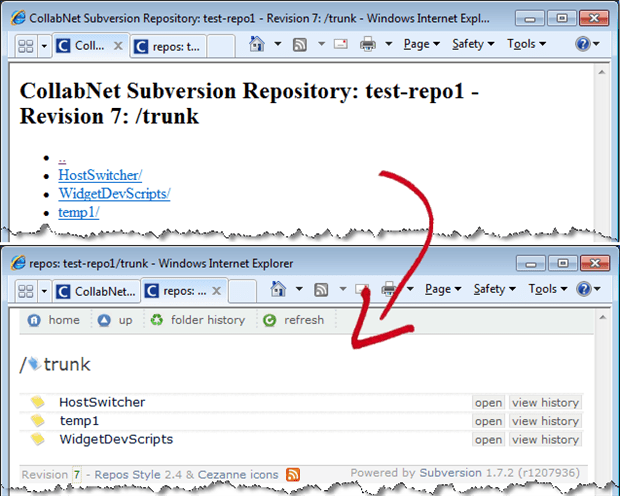The width and height of the screenshot is (620, 496).
Task: Open Tools menu in bottom window
Action: tap(548, 289)
